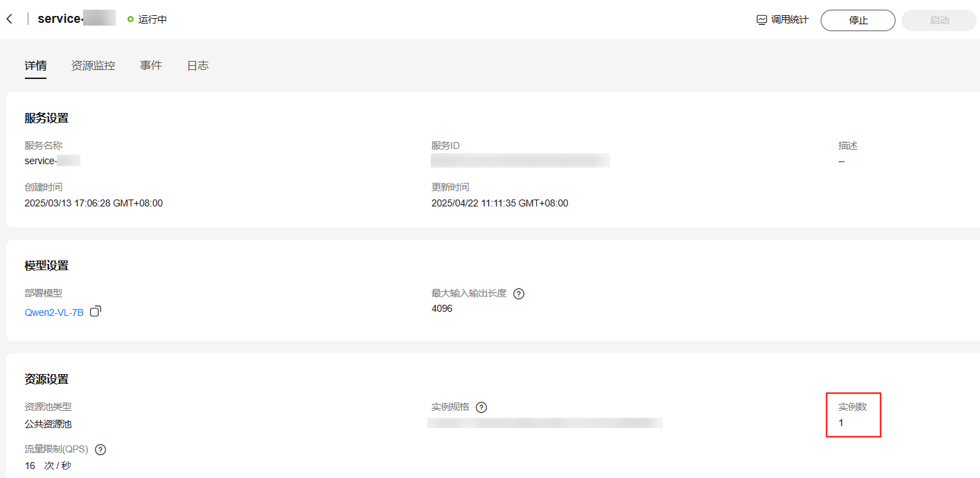Click the greyed-out 启动 button
Screen dimensions: 980x478
click(938, 20)
